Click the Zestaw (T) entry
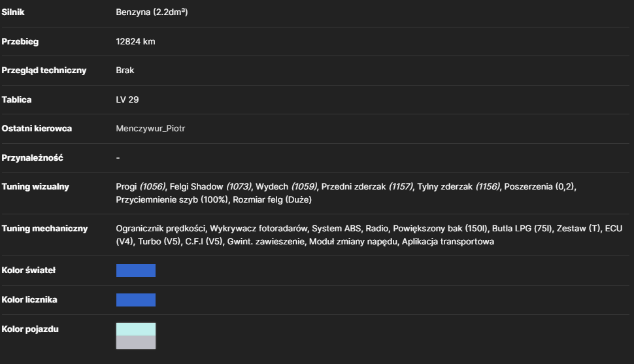634x364 pixels. (578, 229)
